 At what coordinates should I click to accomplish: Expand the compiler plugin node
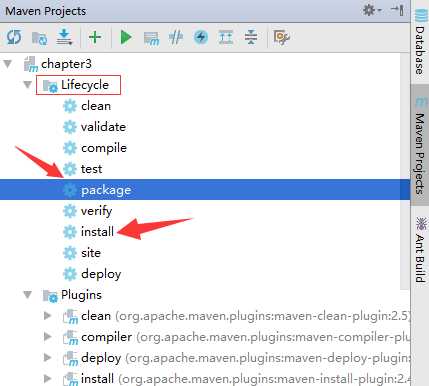click(x=48, y=337)
